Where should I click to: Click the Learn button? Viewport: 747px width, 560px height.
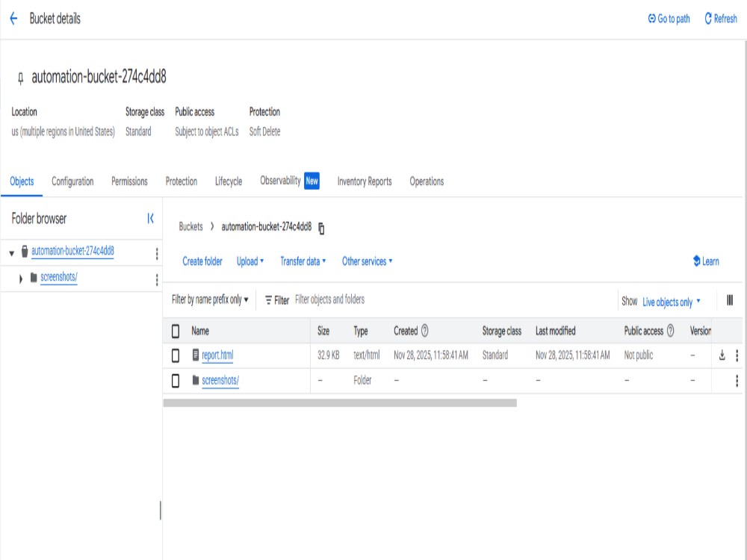[x=706, y=261]
